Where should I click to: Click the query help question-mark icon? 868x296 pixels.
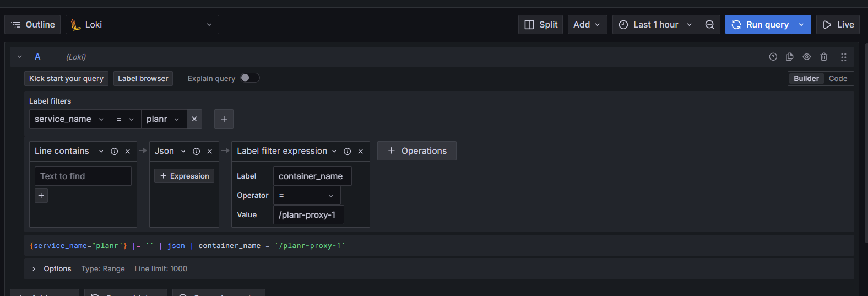[x=773, y=57]
